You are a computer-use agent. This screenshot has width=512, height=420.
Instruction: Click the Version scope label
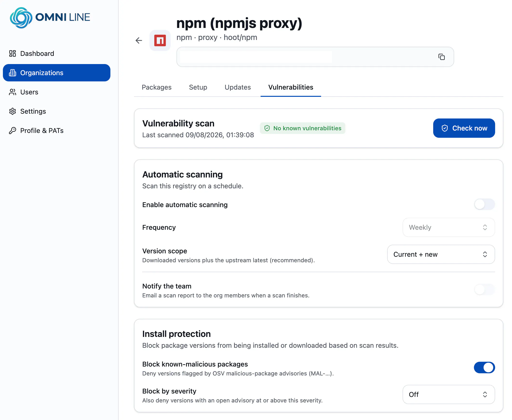164,251
